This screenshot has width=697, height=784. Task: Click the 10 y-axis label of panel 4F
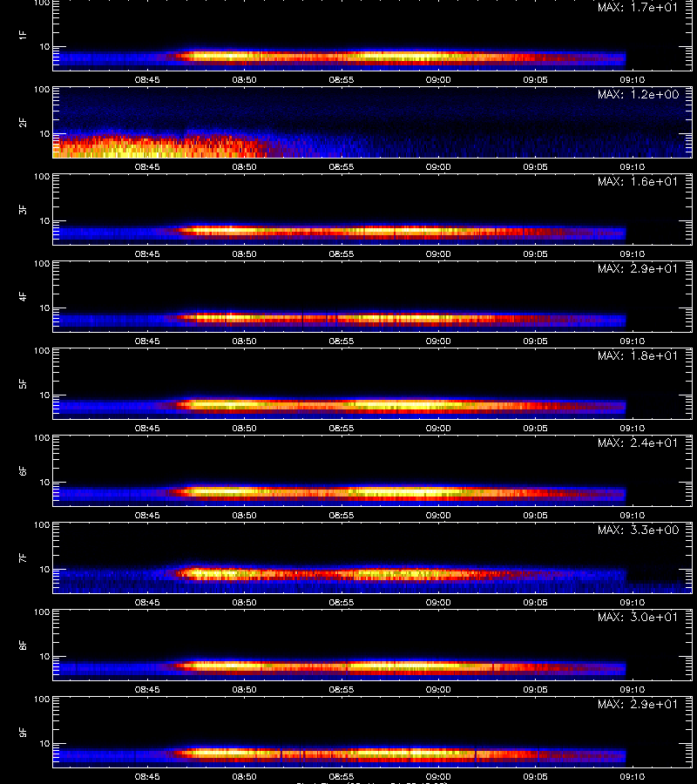(44, 308)
